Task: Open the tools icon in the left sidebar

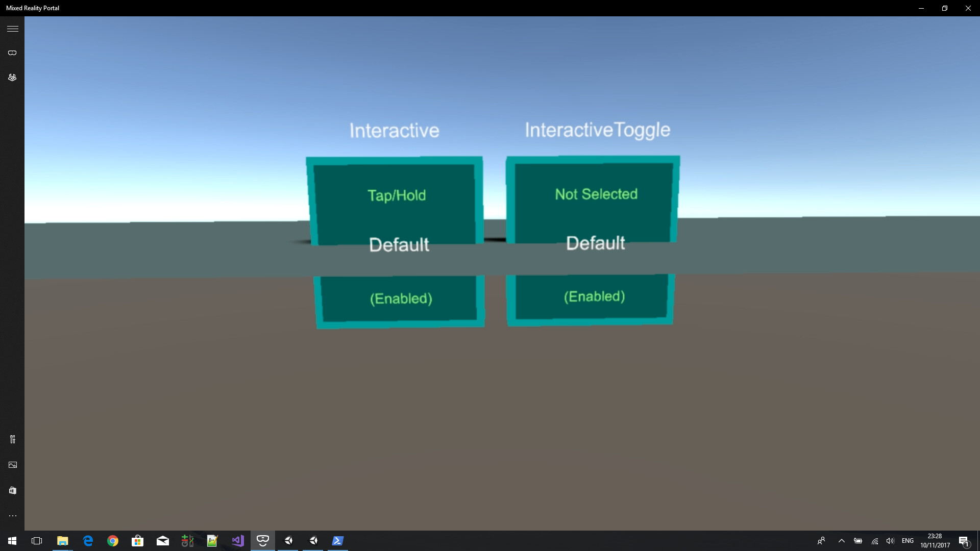Action: 12,439
